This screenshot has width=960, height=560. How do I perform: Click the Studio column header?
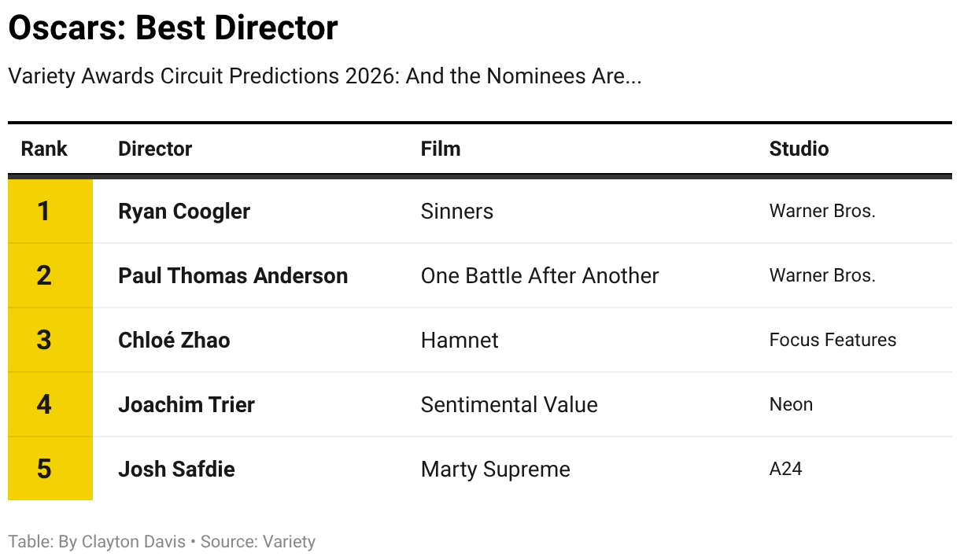pos(799,149)
